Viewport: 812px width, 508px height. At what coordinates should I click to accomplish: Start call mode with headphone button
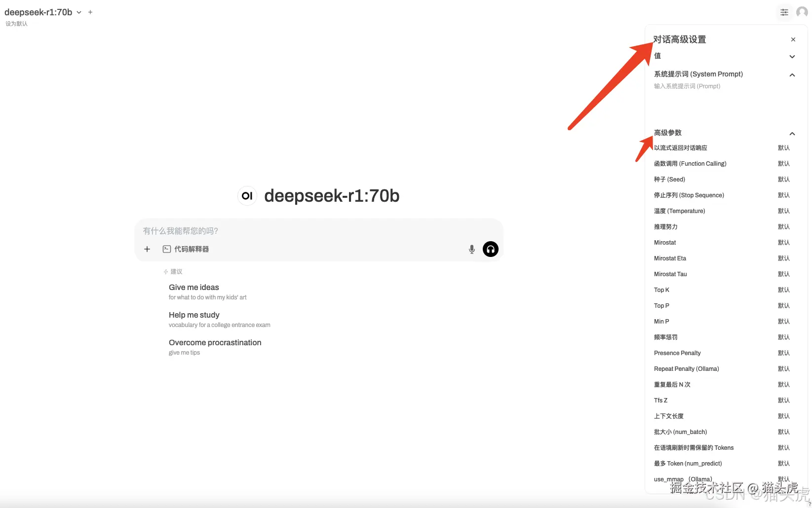(491, 249)
